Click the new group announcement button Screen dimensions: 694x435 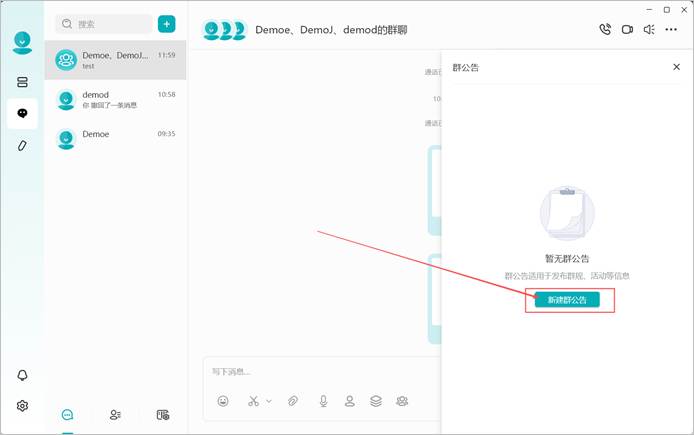(567, 300)
